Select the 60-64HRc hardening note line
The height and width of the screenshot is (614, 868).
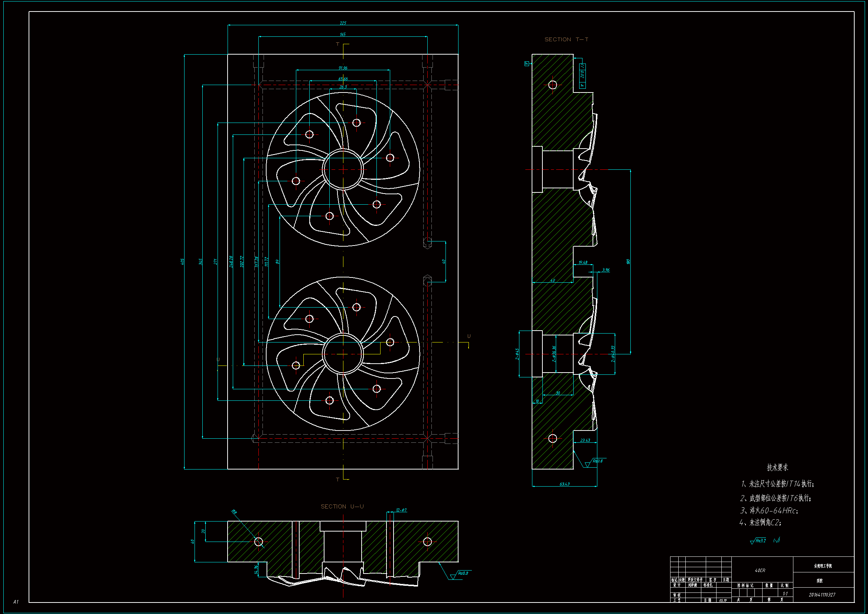coord(769,511)
